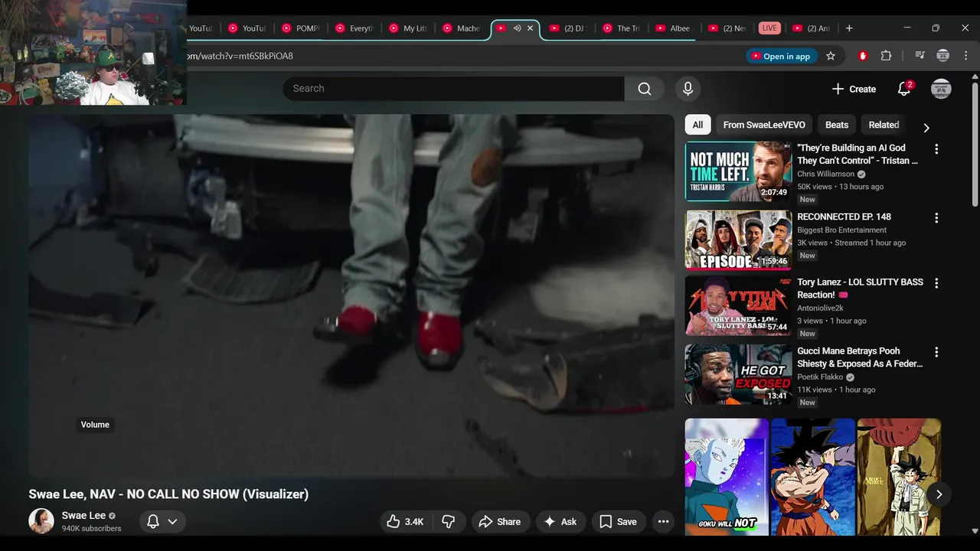
Task: Click the YouTube search magnifier button
Action: (645, 89)
